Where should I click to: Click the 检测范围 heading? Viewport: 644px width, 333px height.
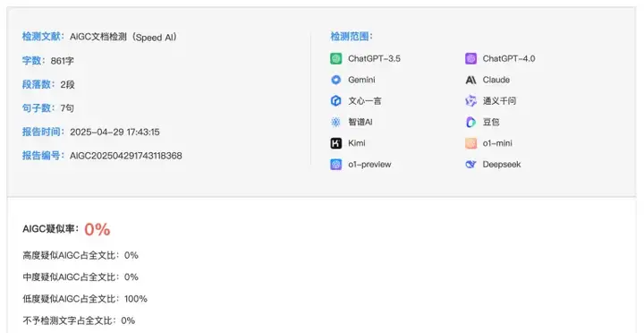click(x=352, y=36)
